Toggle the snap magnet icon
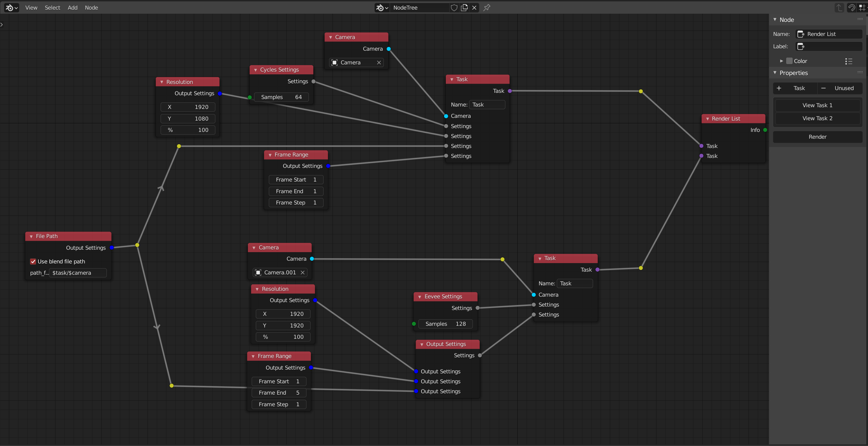 tap(852, 8)
